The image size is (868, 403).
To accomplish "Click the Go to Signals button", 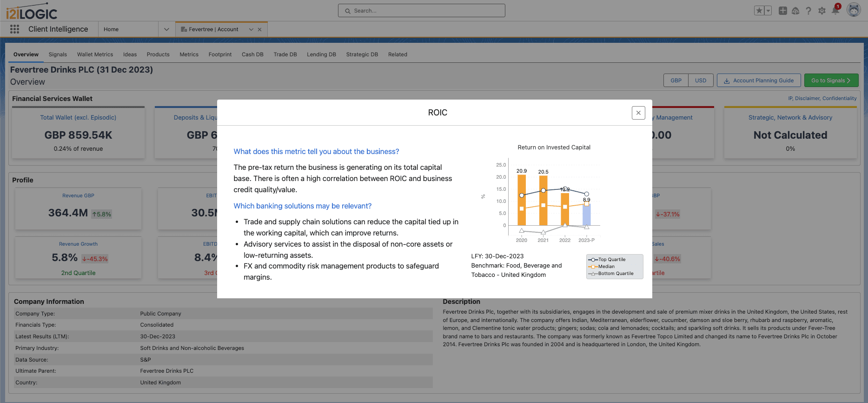I will tap(831, 81).
